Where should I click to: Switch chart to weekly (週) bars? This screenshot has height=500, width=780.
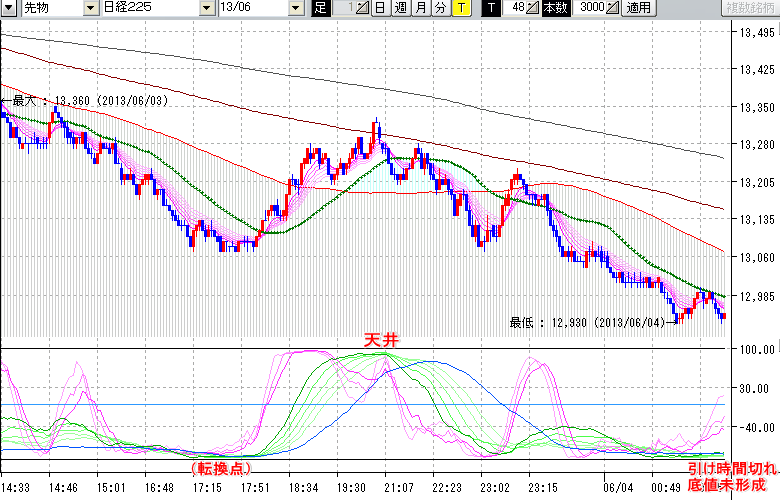tap(400, 8)
